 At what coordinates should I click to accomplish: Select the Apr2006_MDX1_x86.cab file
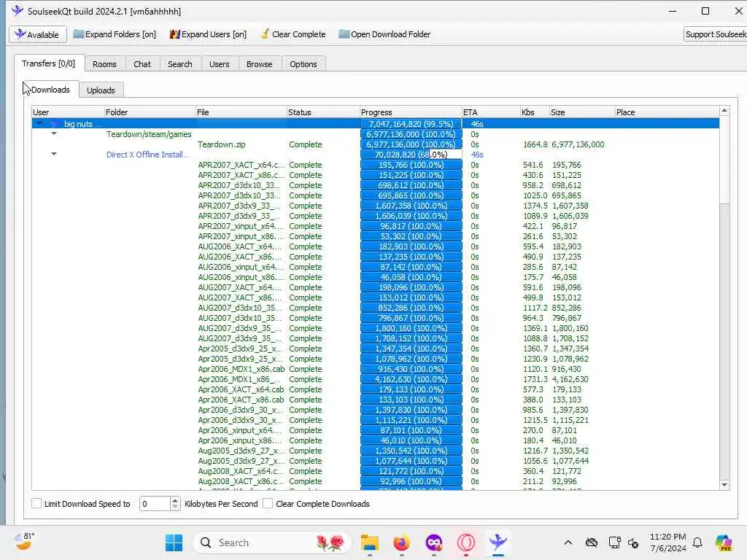[241, 369]
